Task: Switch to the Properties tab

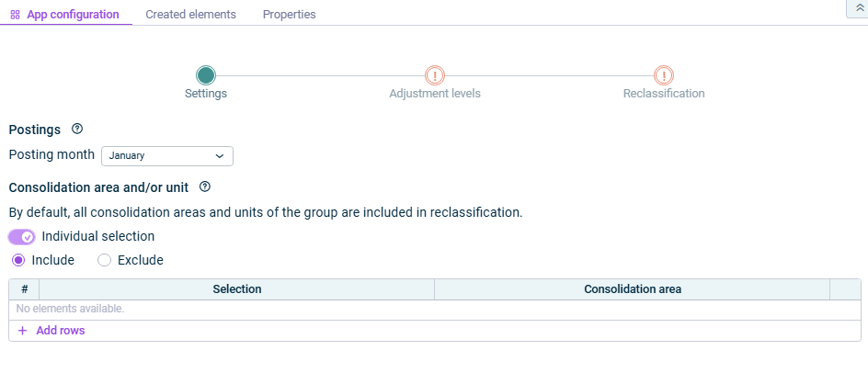Action: click(289, 15)
